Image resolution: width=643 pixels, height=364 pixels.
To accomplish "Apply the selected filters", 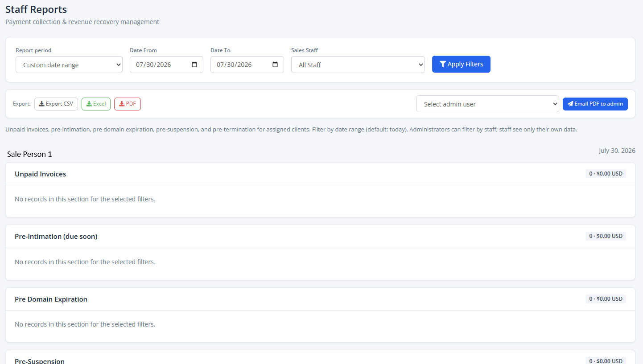I will coord(461,64).
